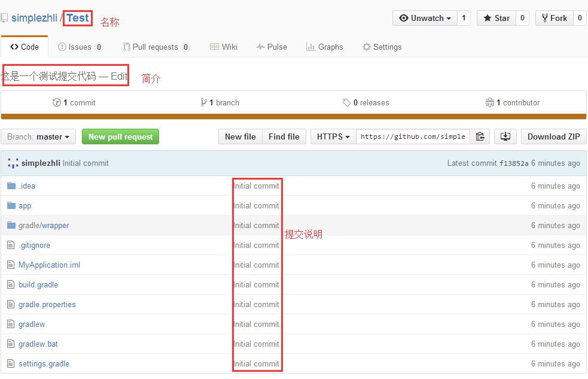
Task: View the 1 branch list
Action: 220,102
